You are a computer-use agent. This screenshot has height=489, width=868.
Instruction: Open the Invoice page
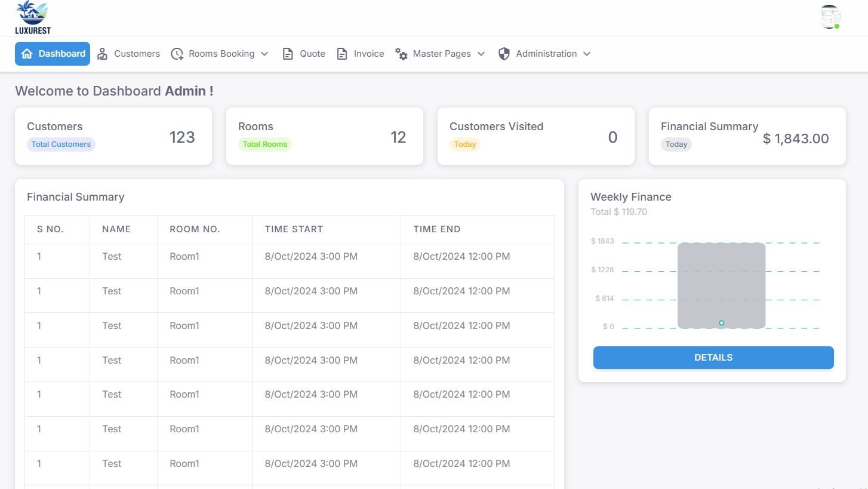(x=360, y=54)
